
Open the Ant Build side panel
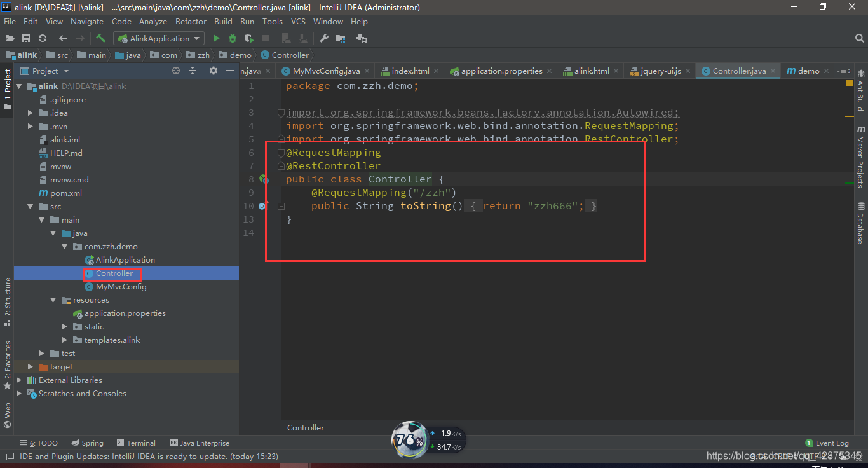860,90
